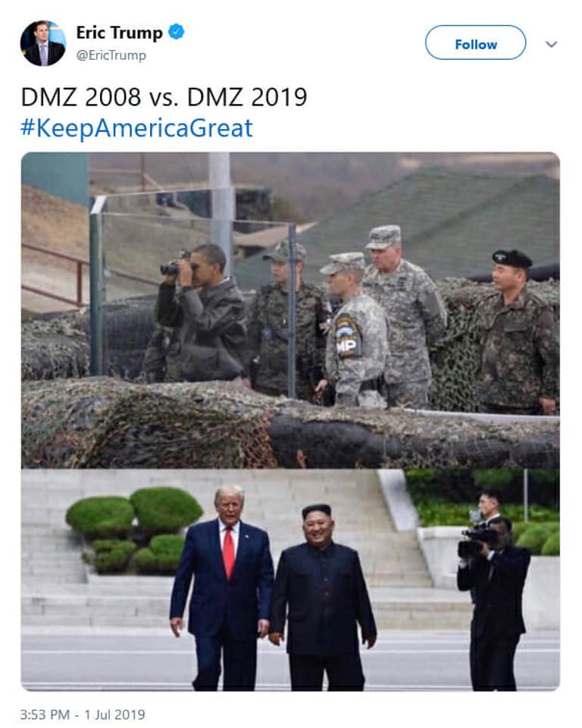Screen dimensions: 582x728
Task: Click the blue verified checkmark badge
Action: pos(177,32)
